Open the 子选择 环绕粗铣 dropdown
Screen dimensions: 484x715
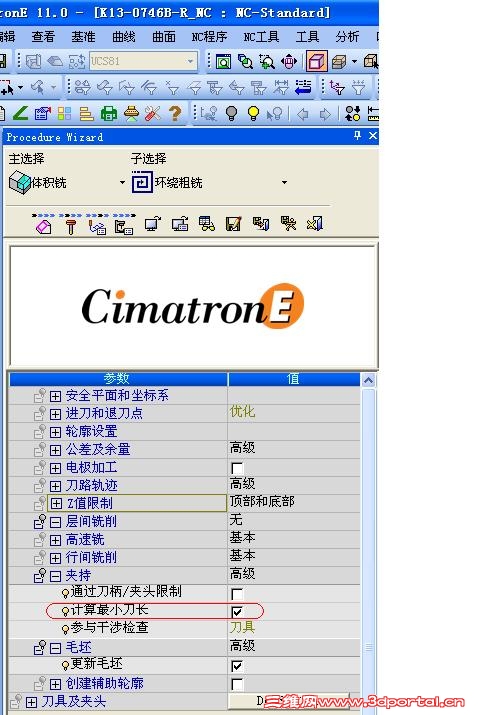[284, 183]
